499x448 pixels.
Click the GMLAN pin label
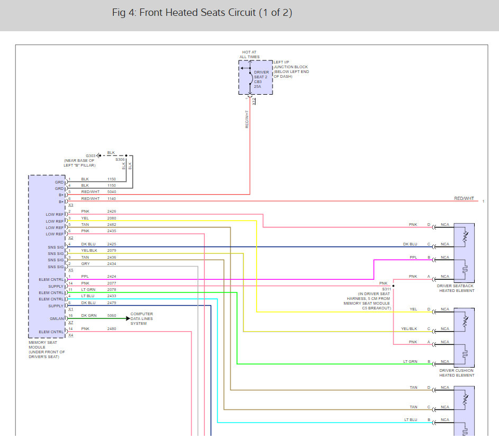tap(57, 319)
